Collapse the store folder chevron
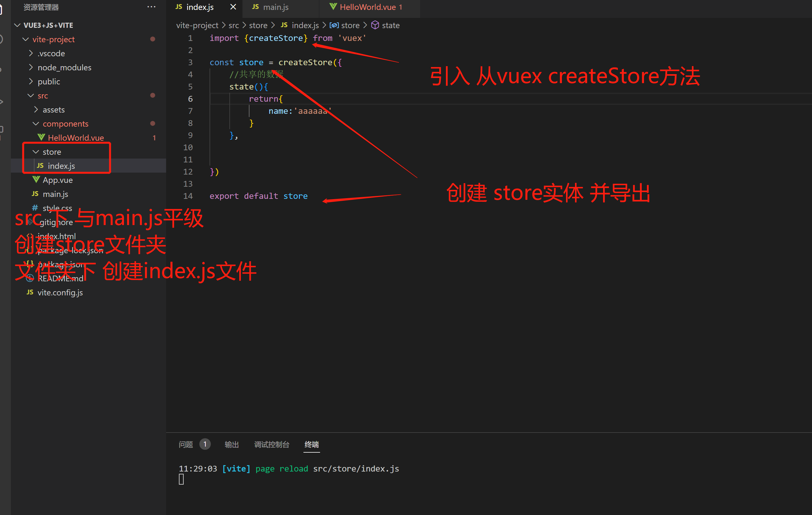 (36, 152)
